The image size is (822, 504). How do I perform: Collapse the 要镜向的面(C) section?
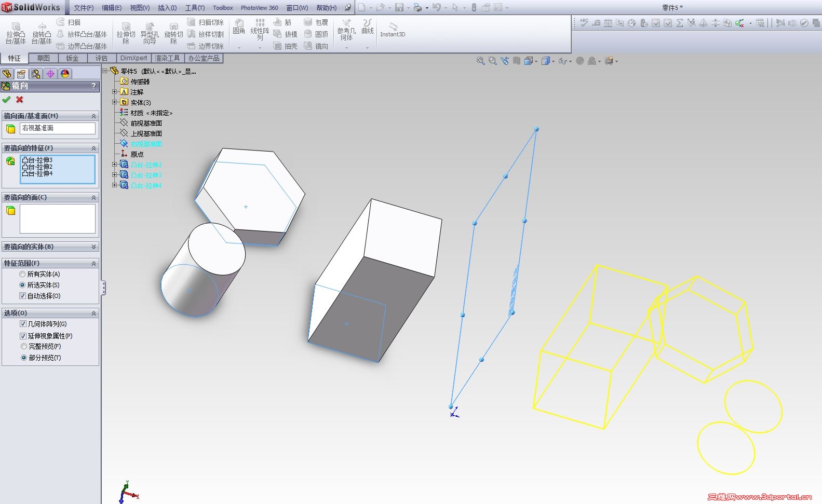click(x=94, y=197)
